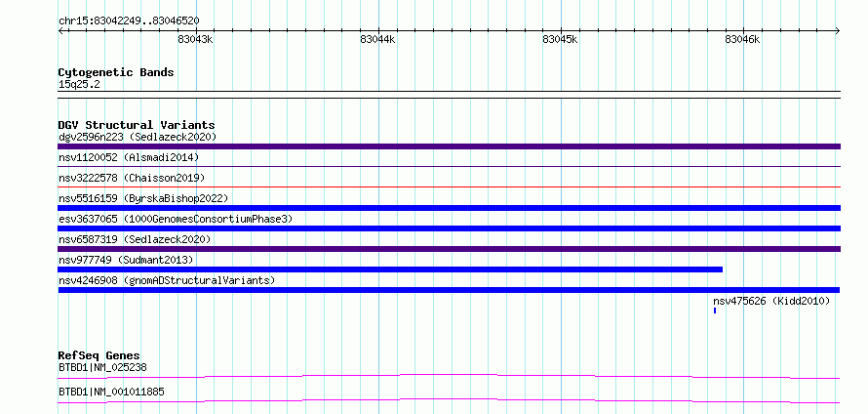Click the thin purple nsv1120052 variant line
The image size is (868, 414).
click(449, 166)
